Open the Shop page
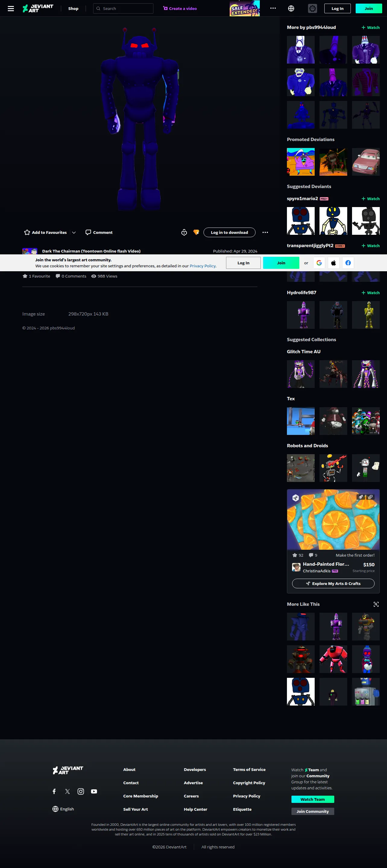Image resolution: width=387 pixels, height=868 pixels. click(x=73, y=8)
